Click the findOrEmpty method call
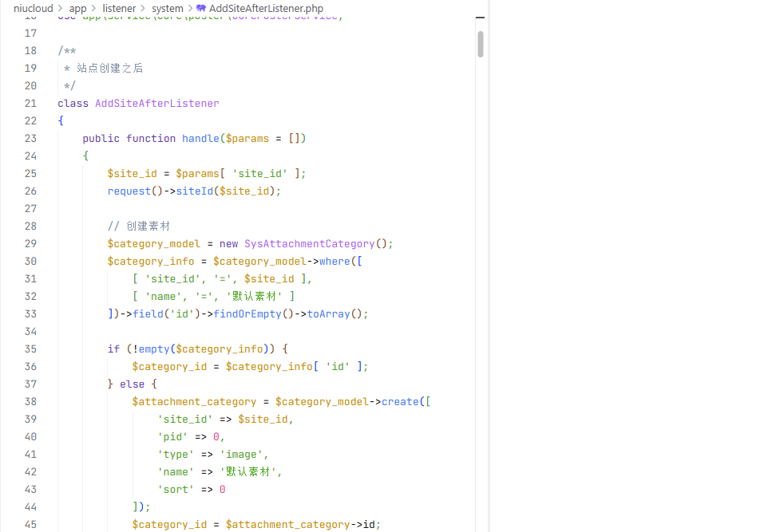The image size is (760, 532). coord(247,313)
